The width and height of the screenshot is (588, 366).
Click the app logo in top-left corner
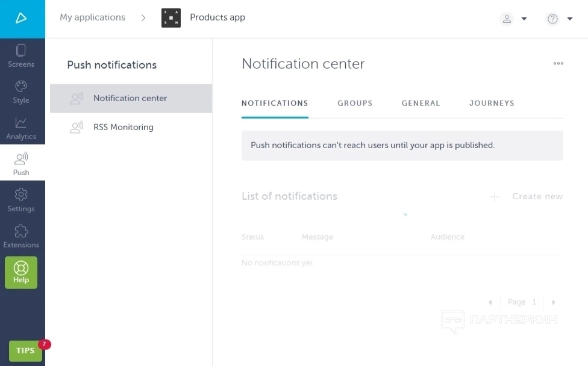pos(22,18)
